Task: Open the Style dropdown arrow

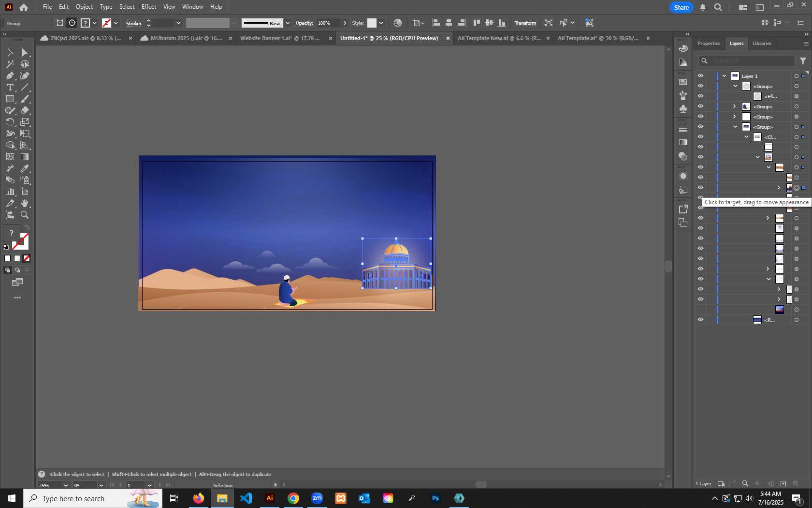Action: [381, 23]
